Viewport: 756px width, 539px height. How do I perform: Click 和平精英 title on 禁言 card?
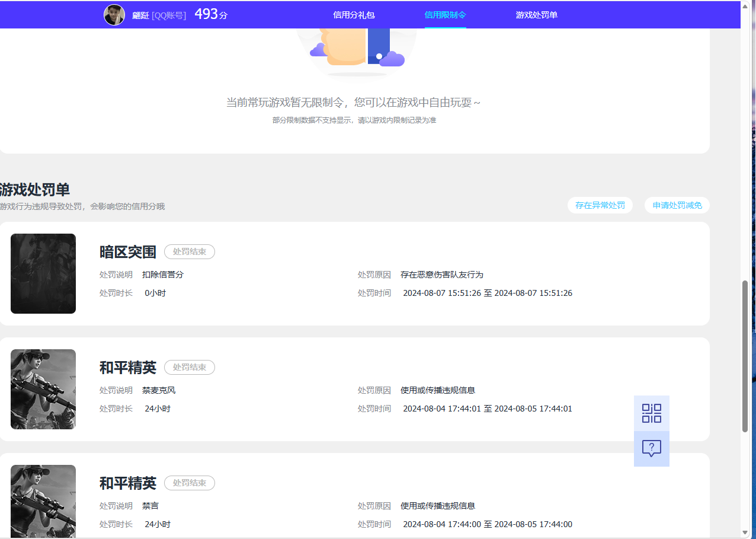point(128,483)
